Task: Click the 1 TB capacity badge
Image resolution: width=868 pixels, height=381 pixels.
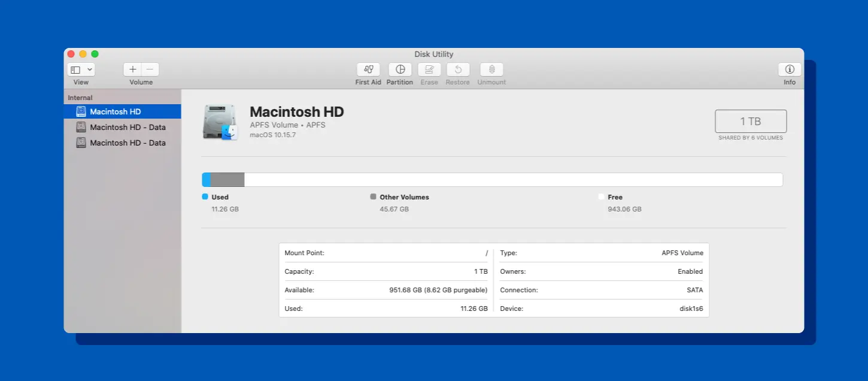Action: pyautogui.click(x=750, y=121)
